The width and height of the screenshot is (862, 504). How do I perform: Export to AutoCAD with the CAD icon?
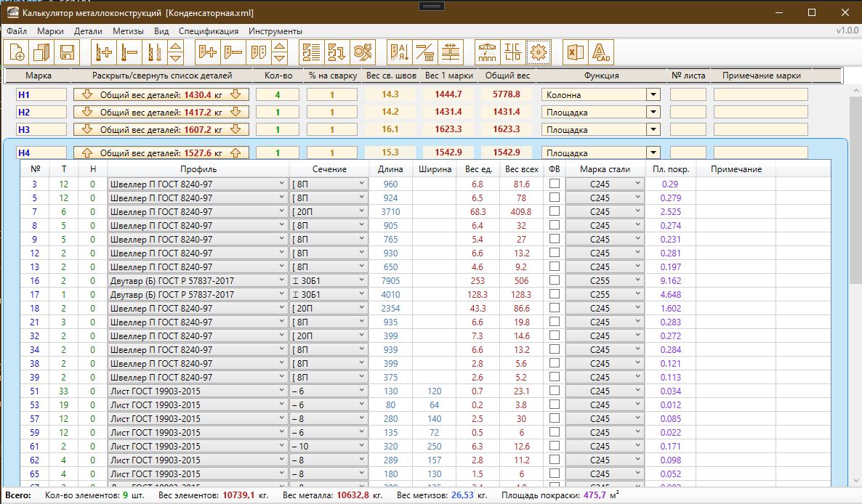601,53
